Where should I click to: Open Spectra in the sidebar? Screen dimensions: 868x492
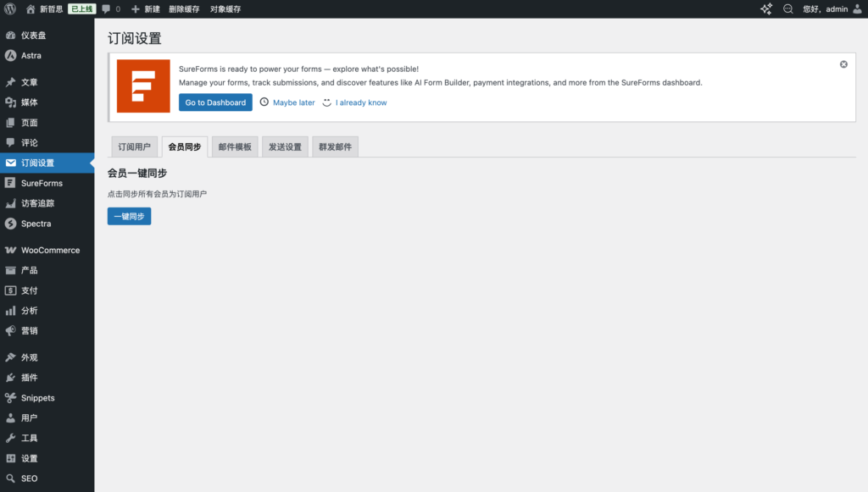[x=36, y=224]
